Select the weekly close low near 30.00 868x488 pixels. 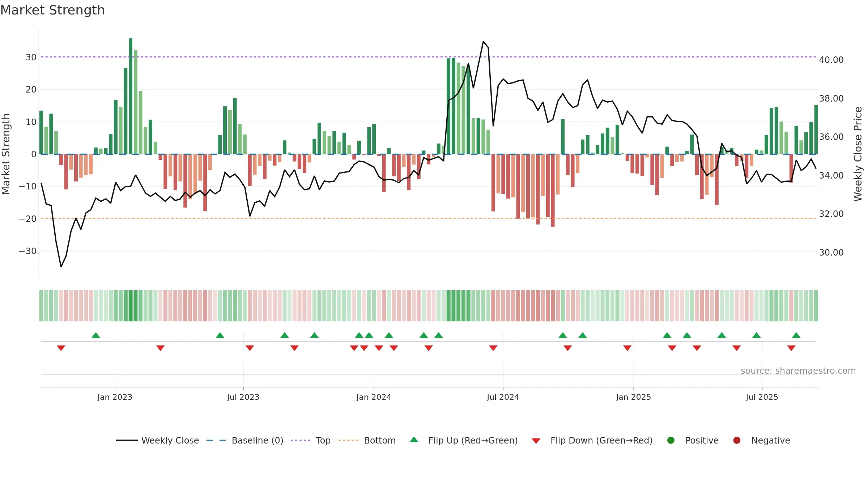61,267
